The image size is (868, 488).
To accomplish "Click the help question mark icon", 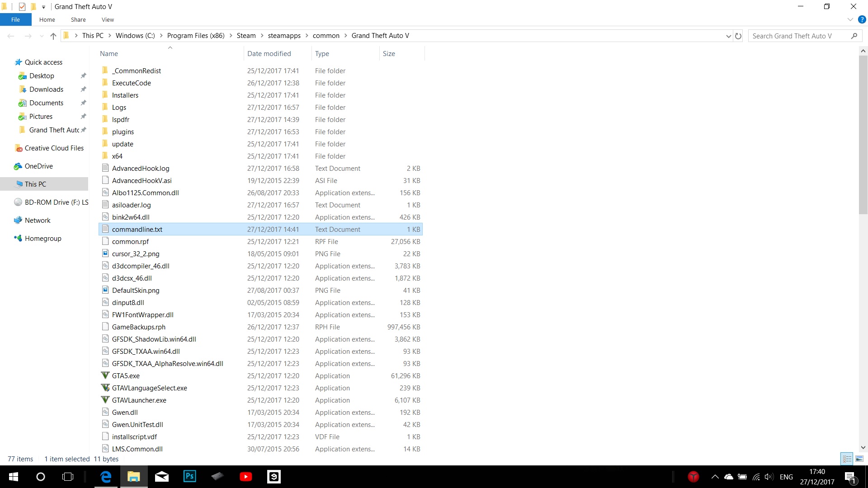I will pyautogui.click(x=862, y=19).
